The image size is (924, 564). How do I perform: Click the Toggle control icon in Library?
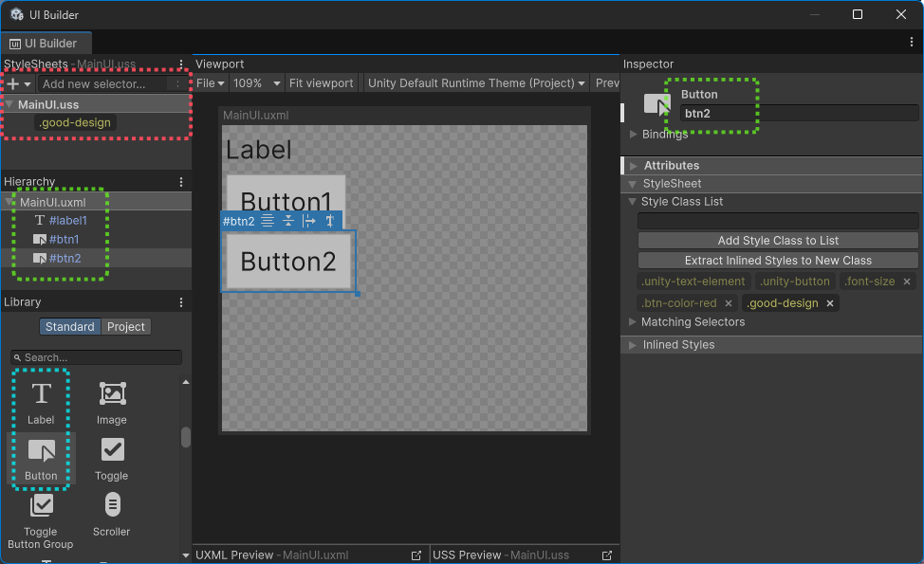[112, 449]
